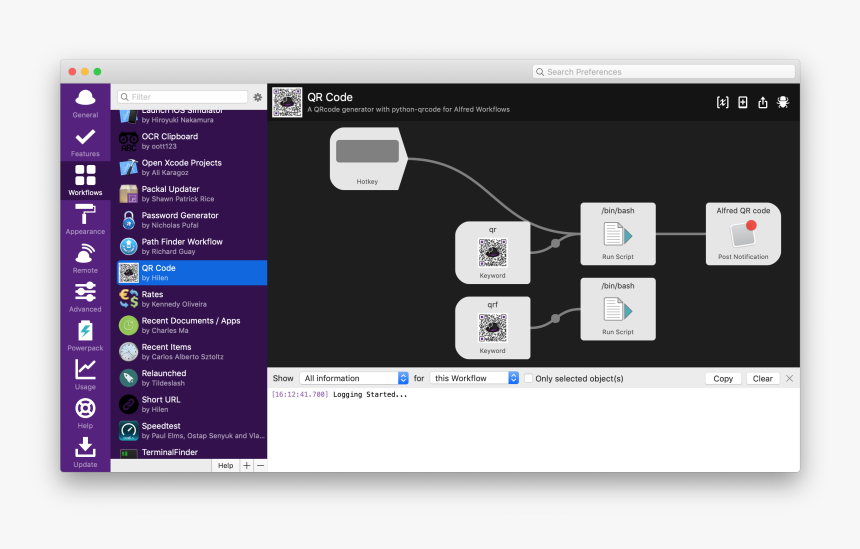Click the Help button below the workflow list

tap(225, 466)
